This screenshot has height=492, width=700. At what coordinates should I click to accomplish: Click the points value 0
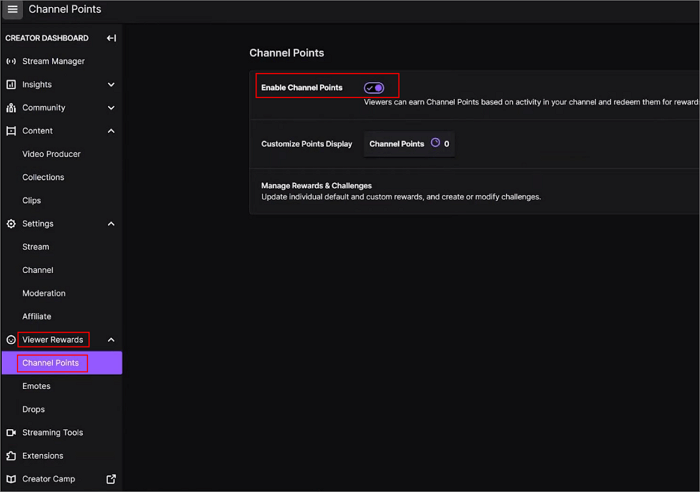pyautogui.click(x=446, y=144)
